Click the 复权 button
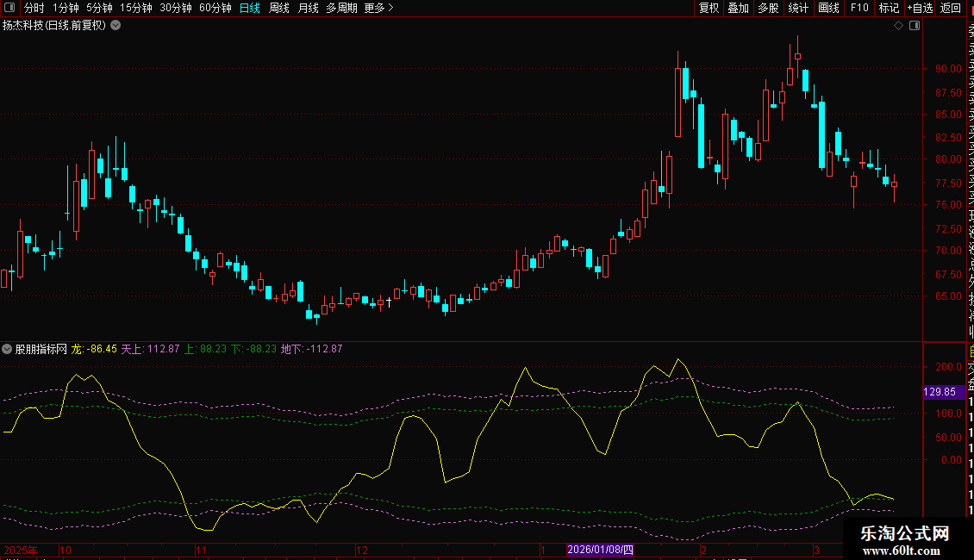The height and width of the screenshot is (560, 974). pos(709,8)
